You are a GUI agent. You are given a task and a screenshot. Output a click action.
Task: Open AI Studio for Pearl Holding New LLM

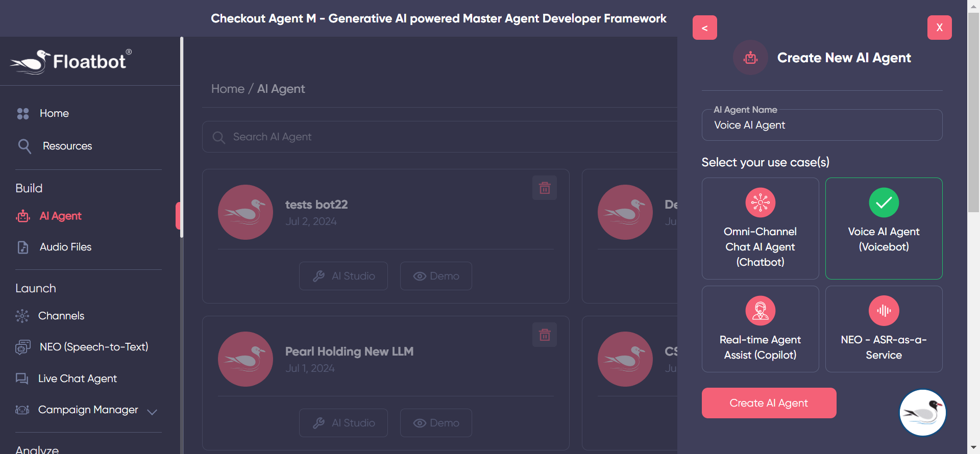344,423
